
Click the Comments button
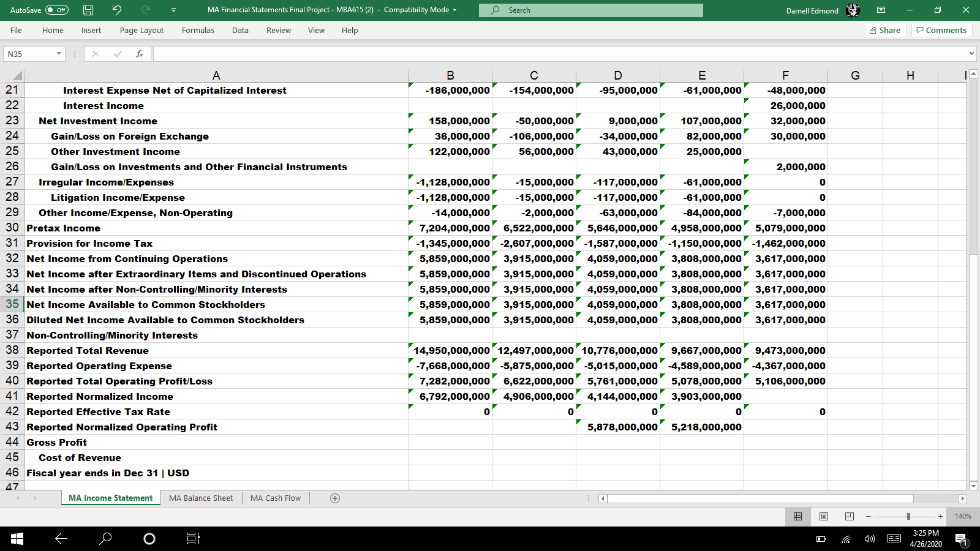941,30
